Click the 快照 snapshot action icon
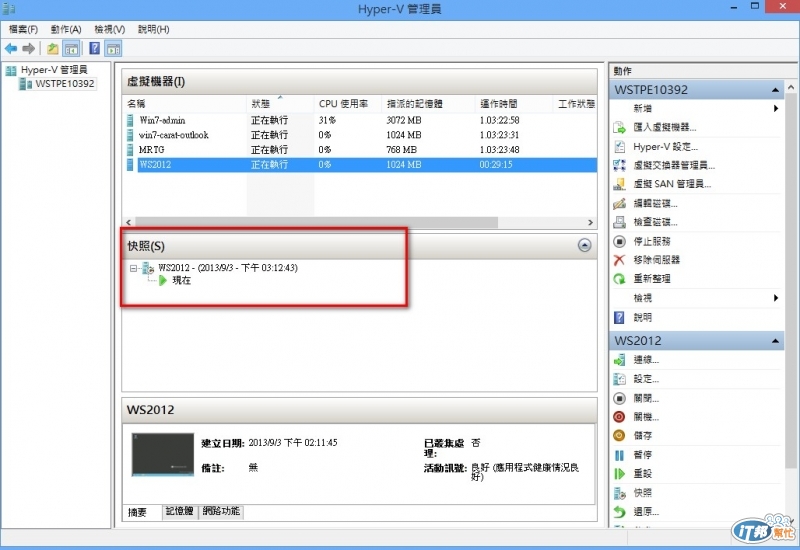800x550 pixels. 619,493
